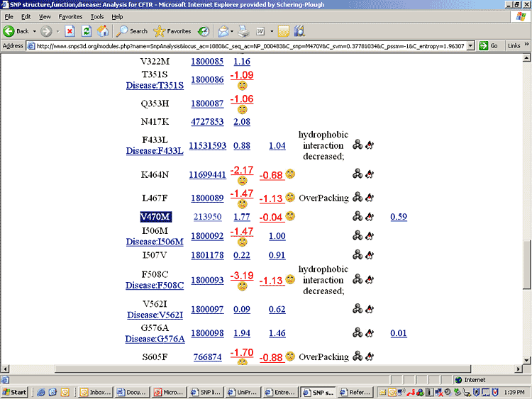Open browsing History icon
This screenshot has height=399, width=532.
point(204,31)
